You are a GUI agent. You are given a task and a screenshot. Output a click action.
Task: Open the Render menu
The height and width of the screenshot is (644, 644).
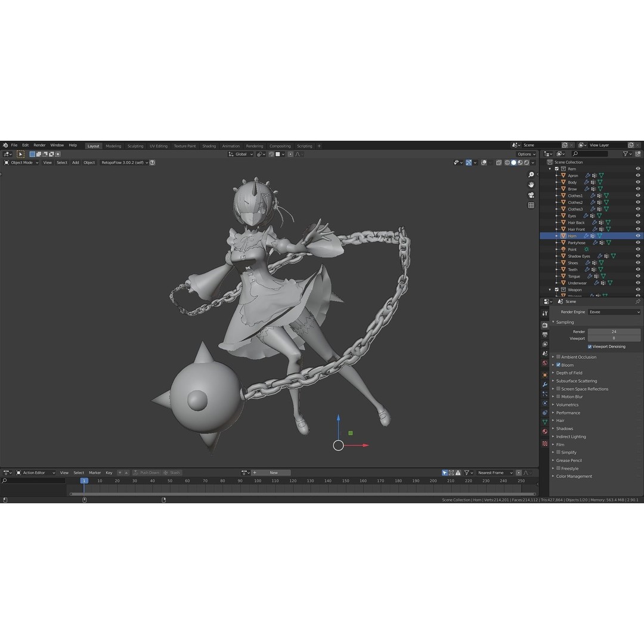coord(39,145)
